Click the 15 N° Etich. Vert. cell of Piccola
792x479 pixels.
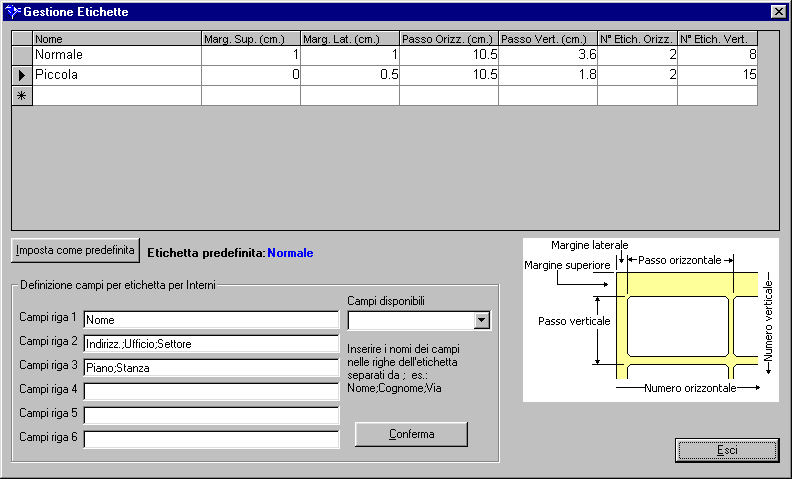pos(718,75)
